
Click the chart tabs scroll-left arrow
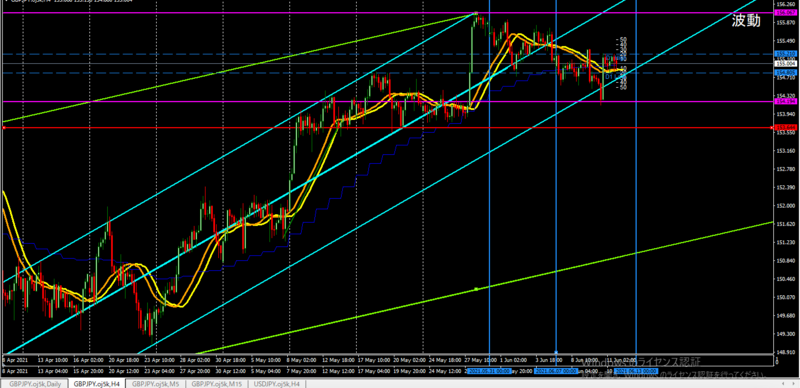click(783, 383)
